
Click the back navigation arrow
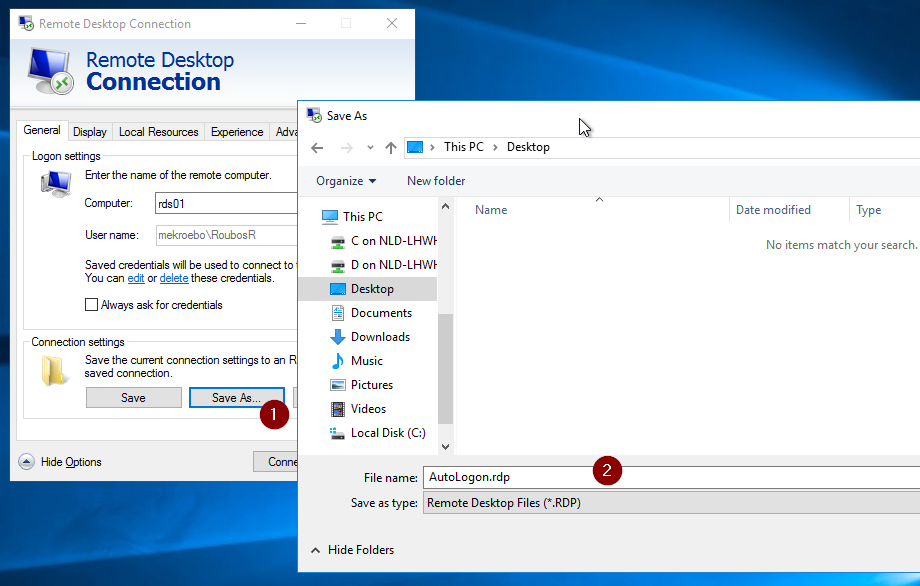[x=316, y=147]
